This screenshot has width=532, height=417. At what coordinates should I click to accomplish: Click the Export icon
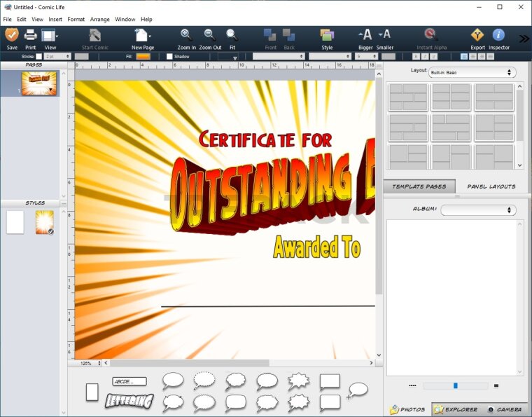click(477, 36)
